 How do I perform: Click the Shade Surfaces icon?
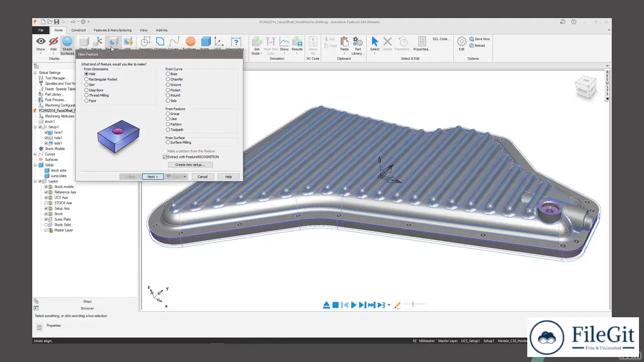pos(67,42)
